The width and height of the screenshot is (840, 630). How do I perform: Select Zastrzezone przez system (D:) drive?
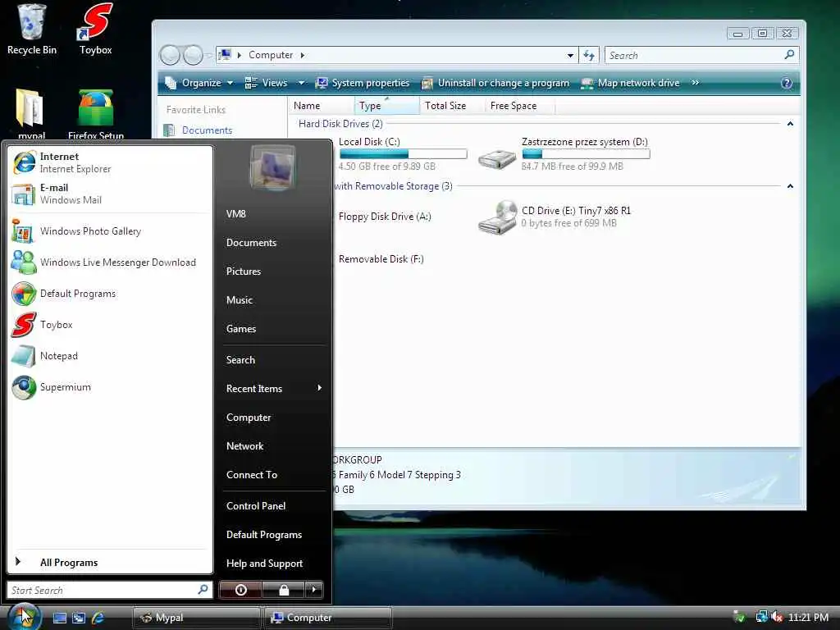coord(563,153)
